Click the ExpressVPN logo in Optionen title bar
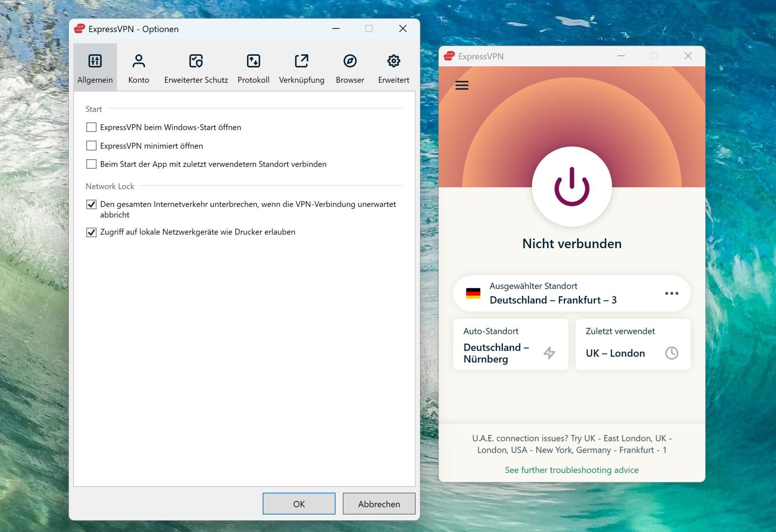 point(80,29)
